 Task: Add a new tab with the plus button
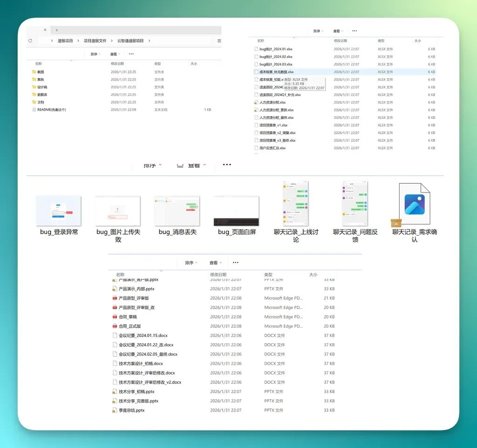pyautogui.click(x=57, y=30)
